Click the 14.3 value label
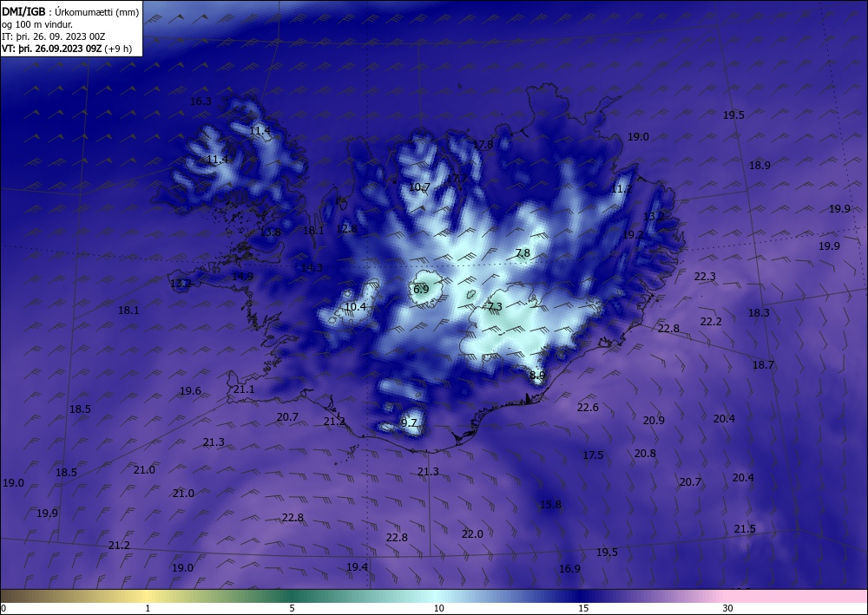Screen dimensions: 868x615 [312, 268]
